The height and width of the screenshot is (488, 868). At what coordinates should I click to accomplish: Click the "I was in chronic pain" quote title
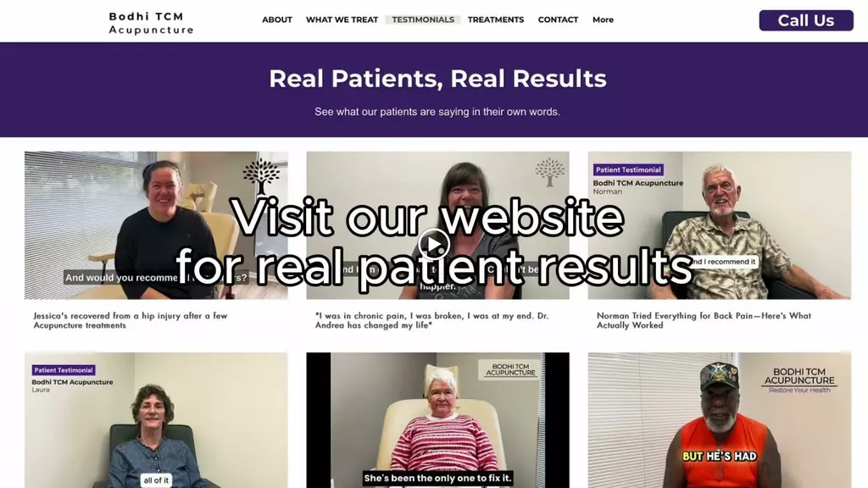[431, 320]
